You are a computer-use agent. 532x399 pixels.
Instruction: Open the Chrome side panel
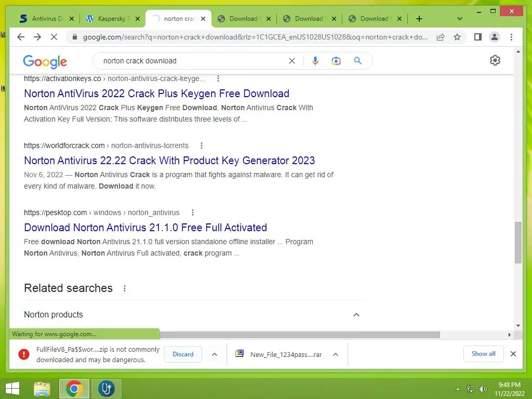point(478,37)
